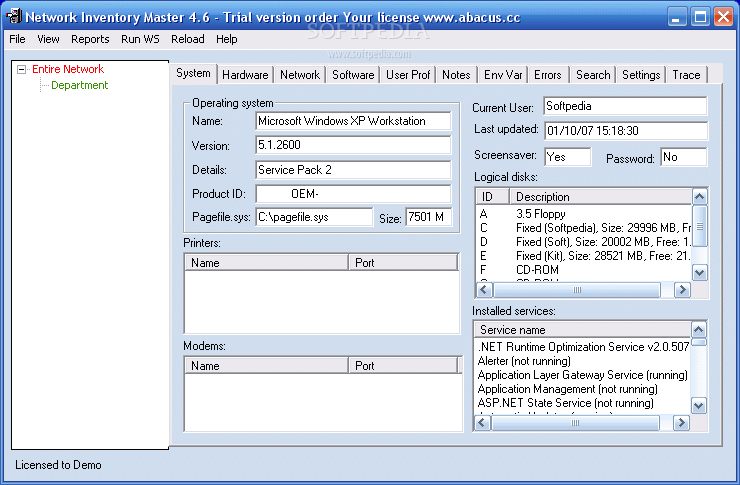Open the File menu
Image resolution: width=740 pixels, height=485 pixels.
(17, 39)
